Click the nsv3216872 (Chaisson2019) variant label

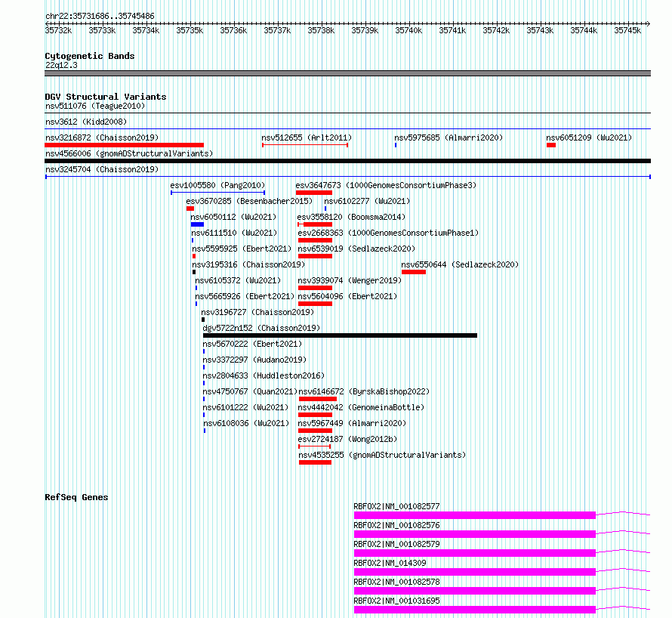tap(102, 138)
